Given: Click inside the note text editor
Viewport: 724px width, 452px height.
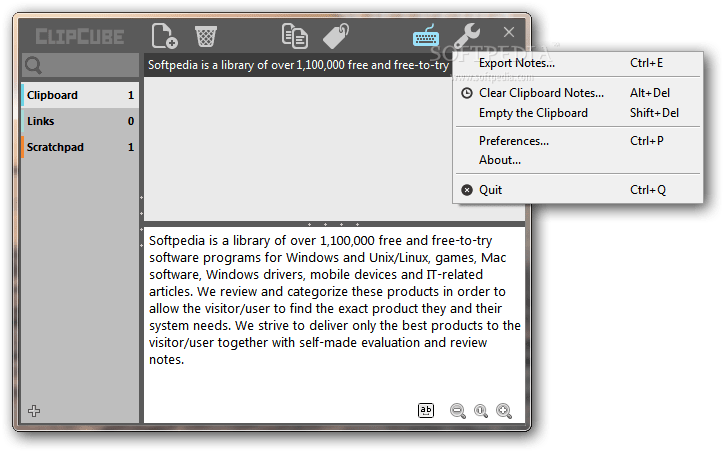Looking at the screenshot, I should click(334, 325).
